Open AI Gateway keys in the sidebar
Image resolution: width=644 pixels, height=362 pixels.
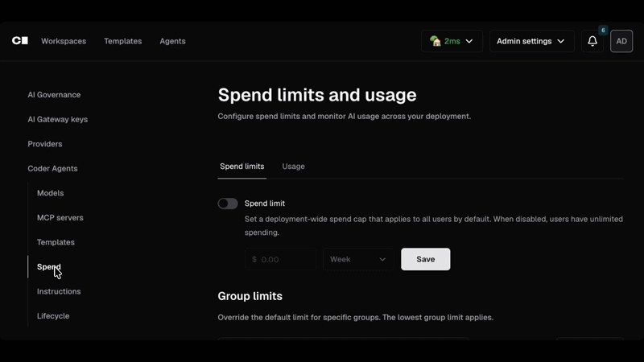(57, 119)
